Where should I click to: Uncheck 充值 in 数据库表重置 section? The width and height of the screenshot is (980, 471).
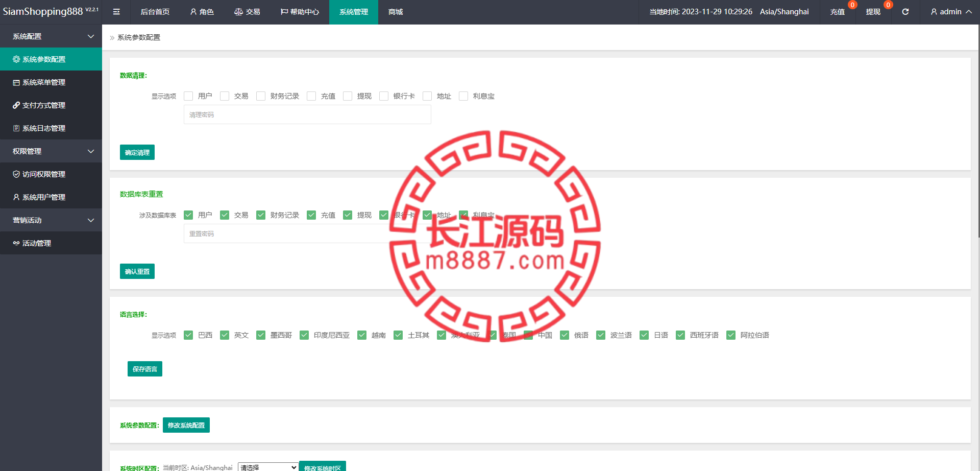pyautogui.click(x=311, y=215)
